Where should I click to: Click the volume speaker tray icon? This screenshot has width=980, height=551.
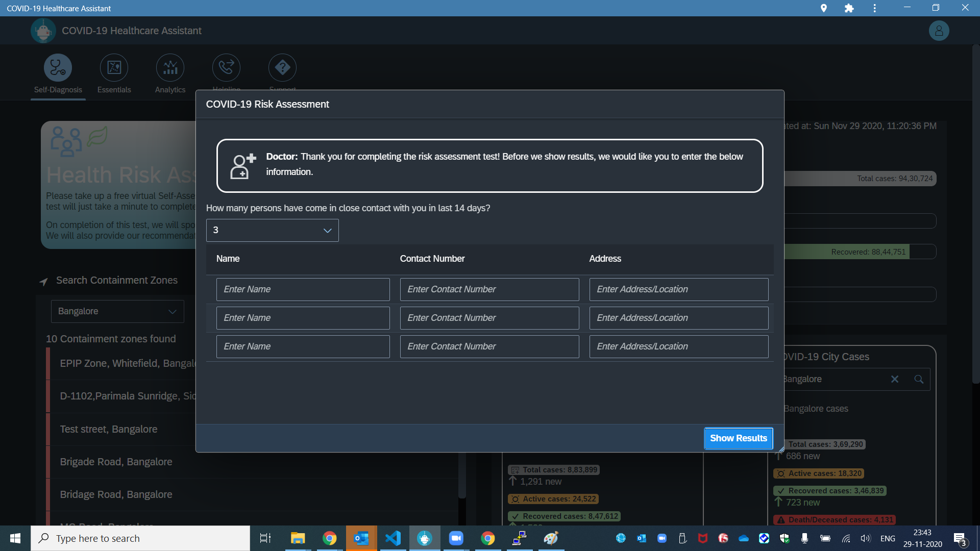865,539
